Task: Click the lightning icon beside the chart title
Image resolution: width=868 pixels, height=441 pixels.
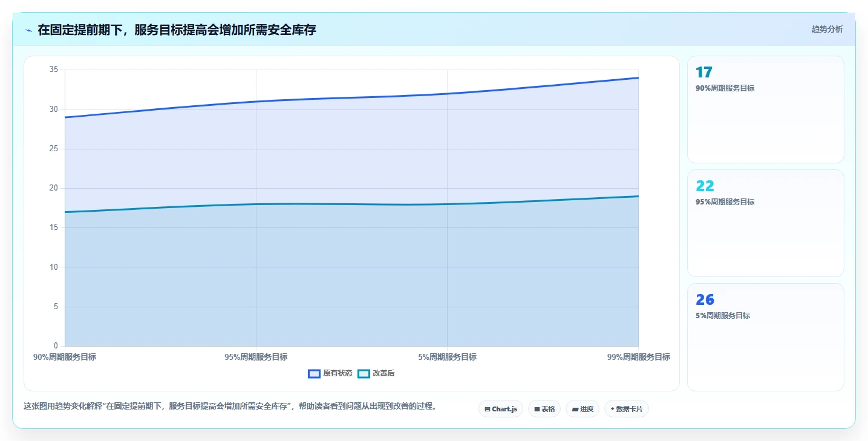Action: coord(29,30)
